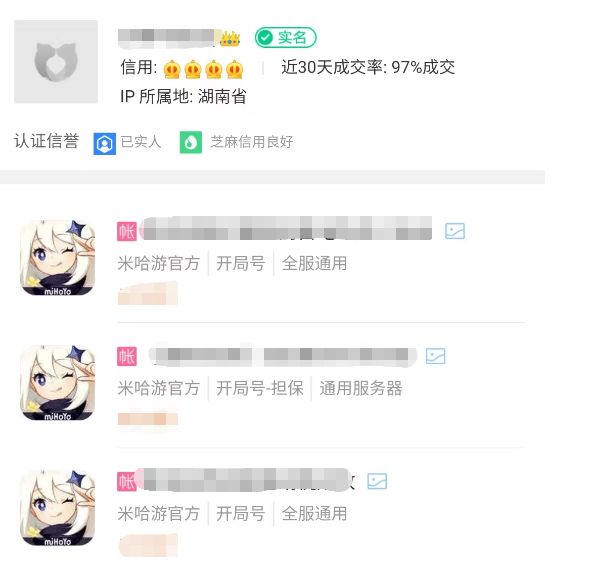Image resolution: width=593 pixels, height=566 pixels.
Task: Open the seller's gray avatar picture
Action: coord(56,62)
